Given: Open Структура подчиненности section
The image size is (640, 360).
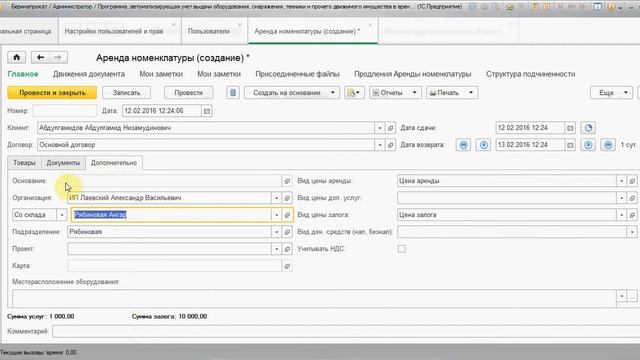Looking at the screenshot, I should (x=531, y=74).
